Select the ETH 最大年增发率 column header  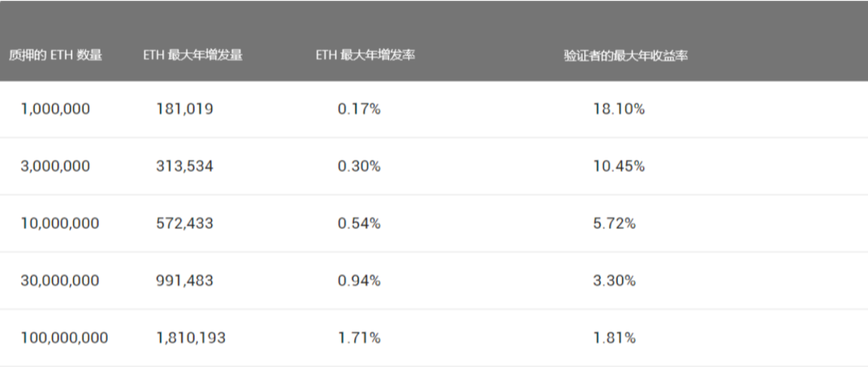(366, 55)
